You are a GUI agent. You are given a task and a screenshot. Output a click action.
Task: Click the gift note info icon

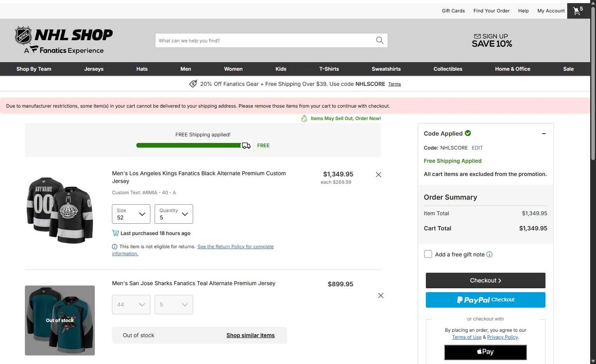[x=490, y=254]
